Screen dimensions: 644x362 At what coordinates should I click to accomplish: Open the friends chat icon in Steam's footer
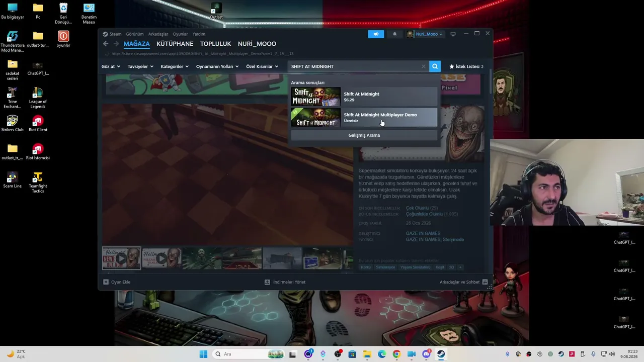click(485, 282)
